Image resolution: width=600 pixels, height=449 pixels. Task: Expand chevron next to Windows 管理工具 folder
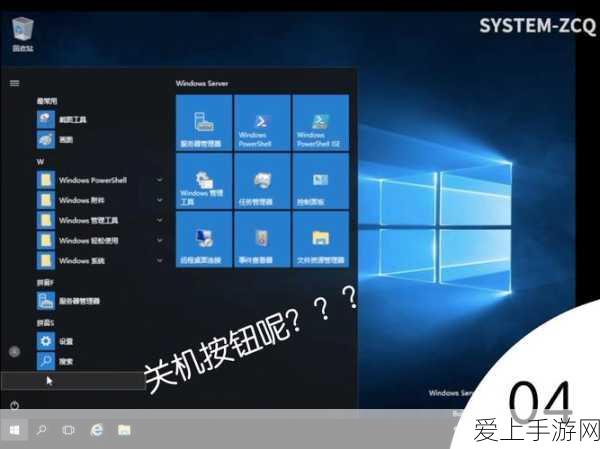[160, 220]
